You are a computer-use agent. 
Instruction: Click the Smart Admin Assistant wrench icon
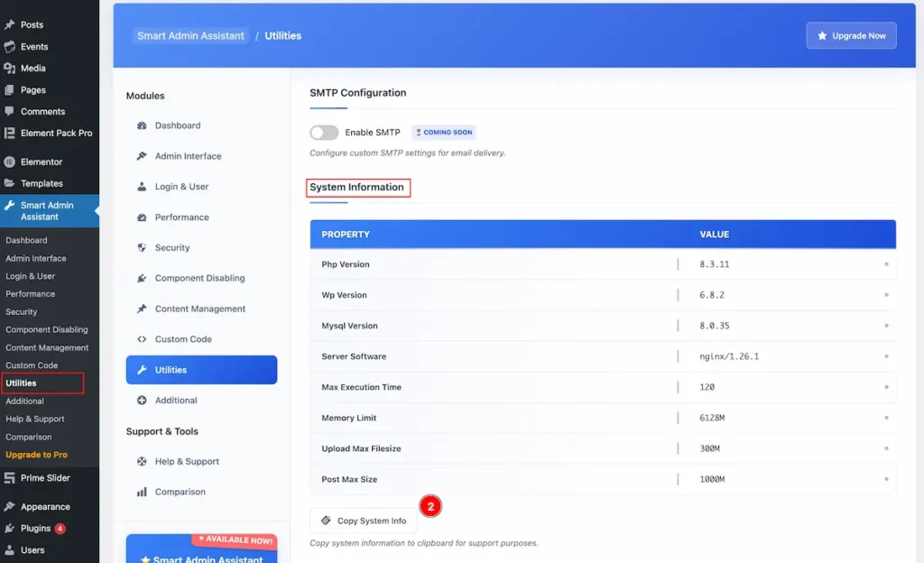click(x=9, y=206)
